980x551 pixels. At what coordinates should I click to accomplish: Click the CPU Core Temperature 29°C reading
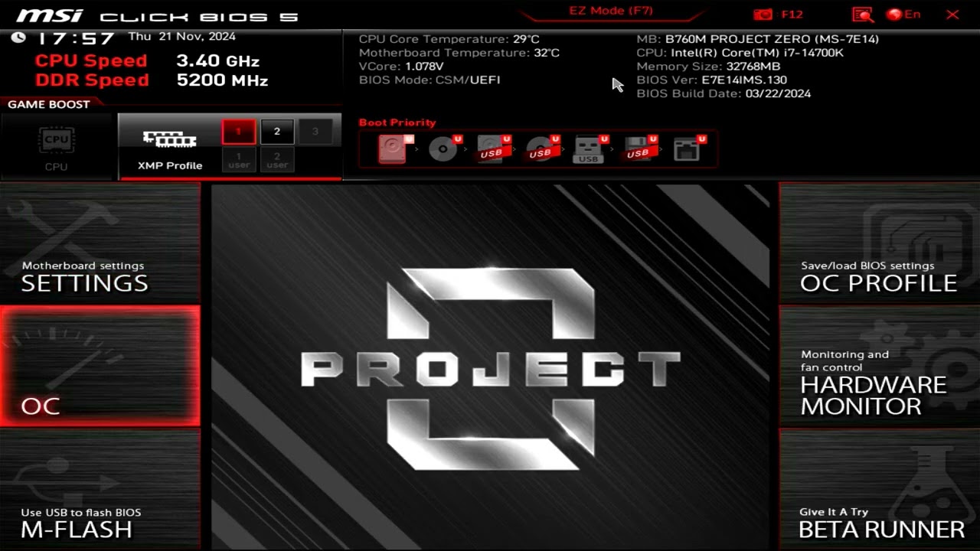pos(449,39)
